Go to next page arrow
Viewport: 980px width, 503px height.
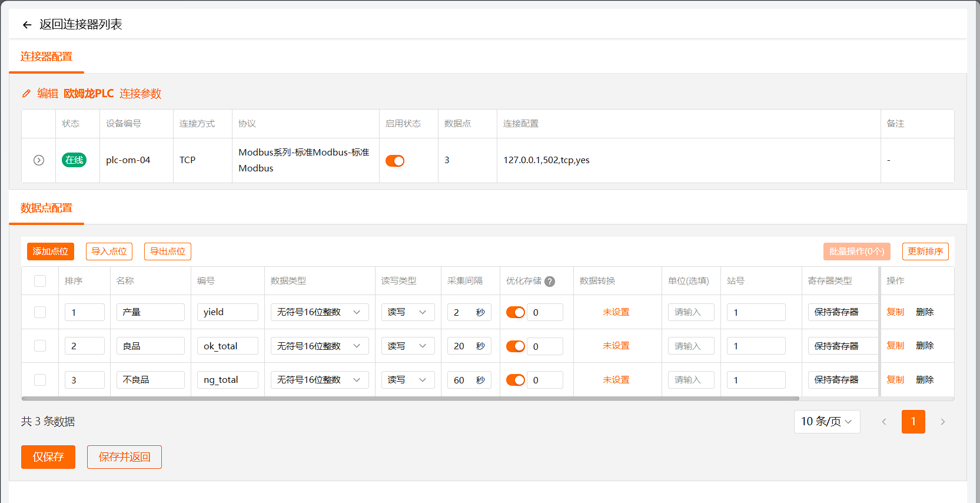click(943, 422)
